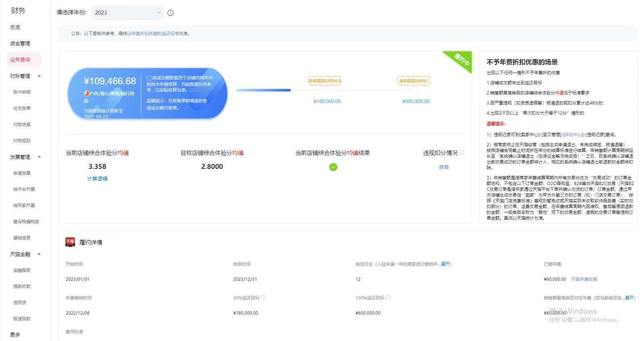Open 信用贷 in the sidebar
Image resolution: width=644 pixels, height=341 pixels.
coord(20,302)
